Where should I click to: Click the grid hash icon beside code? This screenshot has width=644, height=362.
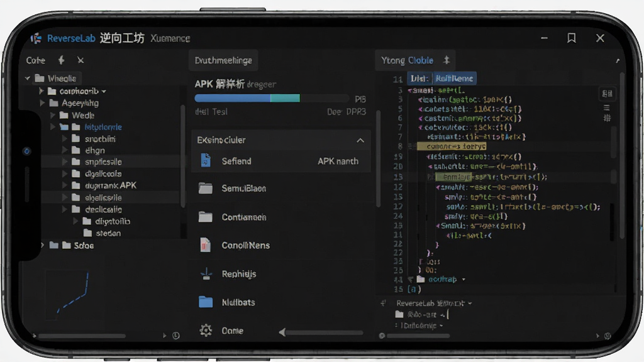[x=607, y=118]
